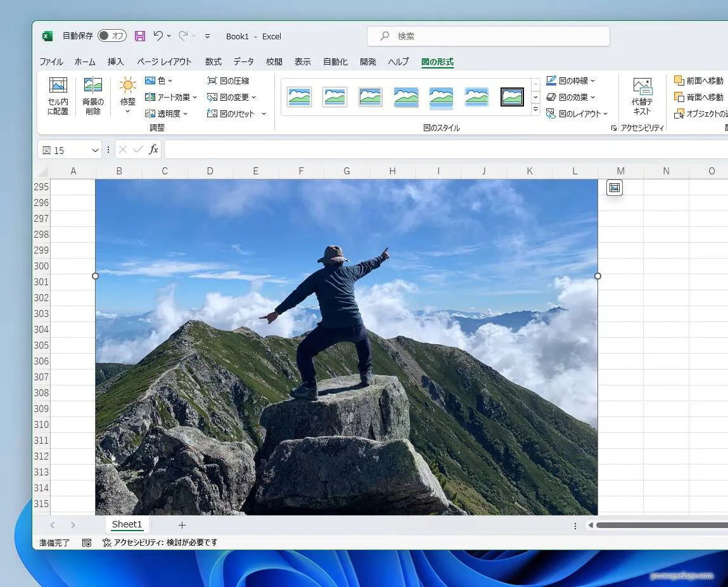
Task: Click the previous sheet navigation arrow
Action: 53,526
